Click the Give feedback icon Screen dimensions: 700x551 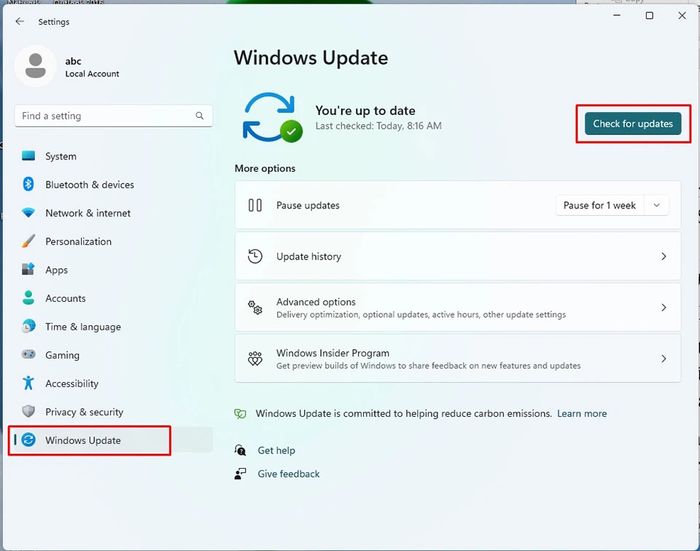pyautogui.click(x=240, y=474)
